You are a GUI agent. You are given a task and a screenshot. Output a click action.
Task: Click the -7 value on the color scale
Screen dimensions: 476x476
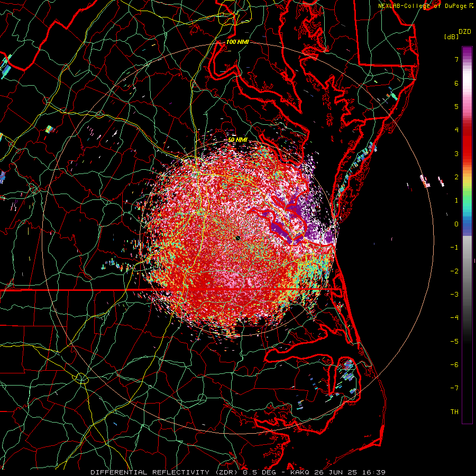(x=454, y=388)
